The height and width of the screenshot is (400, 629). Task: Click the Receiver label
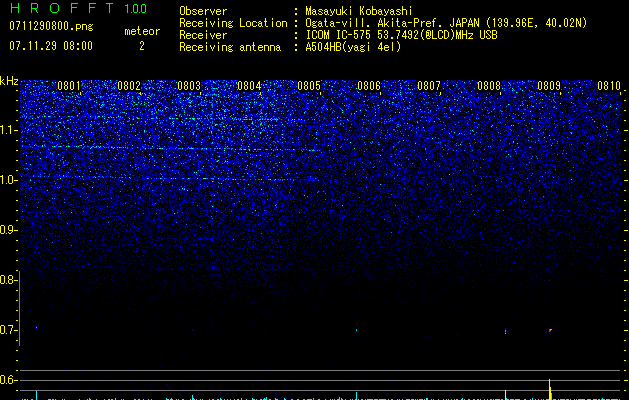click(203, 35)
